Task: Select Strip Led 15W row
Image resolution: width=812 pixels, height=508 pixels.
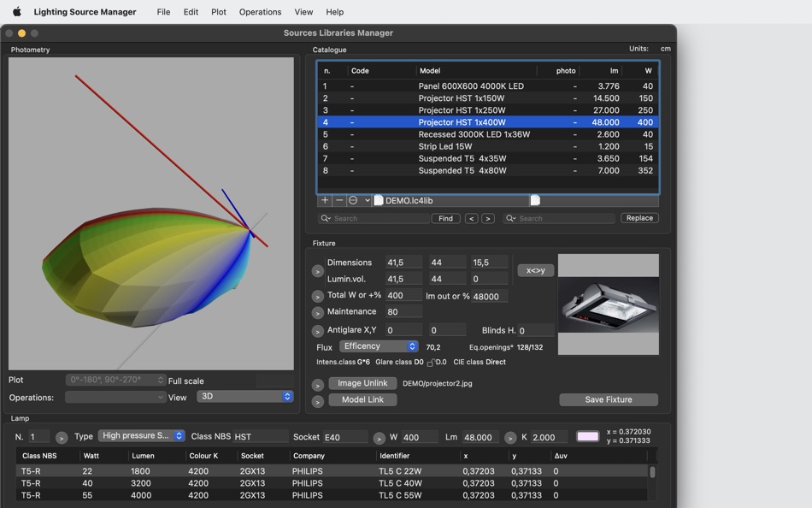Action: pyautogui.click(x=488, y=146)
